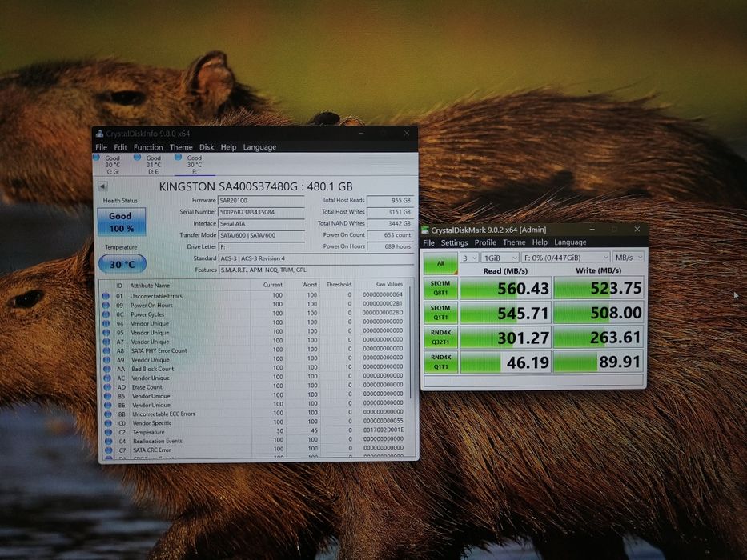Click the comment field below CrystalDiskMark results
747x560 pixels.
click(533, 381)
